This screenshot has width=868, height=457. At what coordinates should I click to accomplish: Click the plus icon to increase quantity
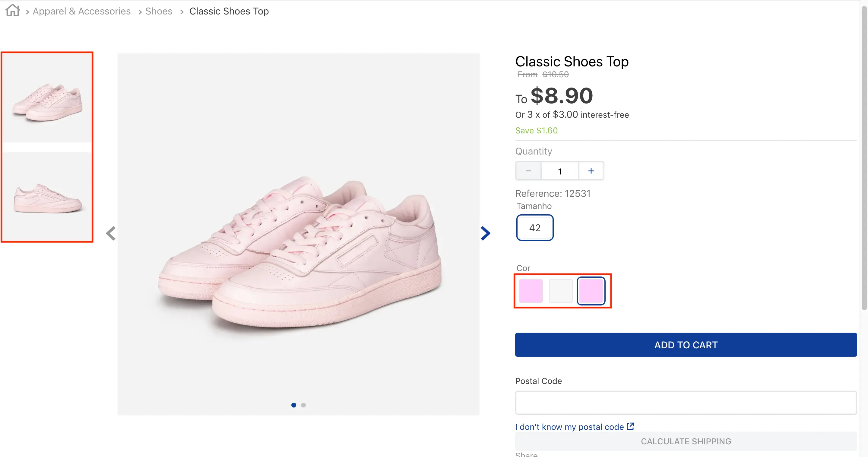click(x=591, y=171)
